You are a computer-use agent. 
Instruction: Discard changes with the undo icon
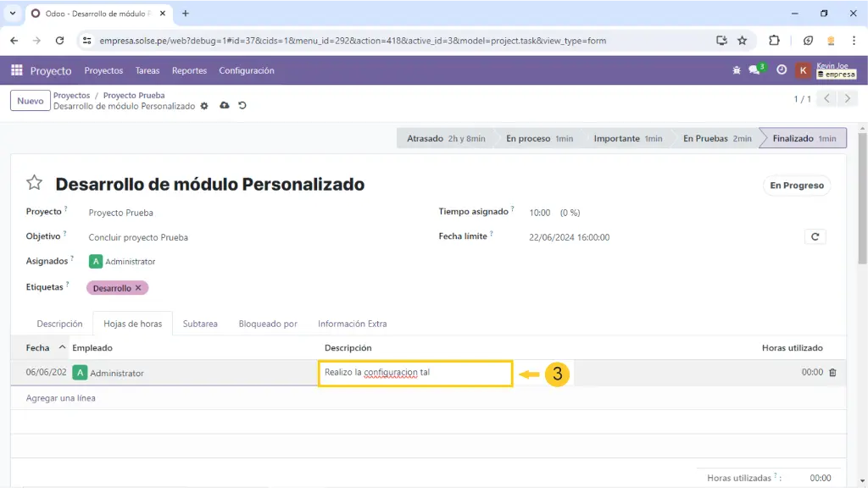(x=242, y=106)
